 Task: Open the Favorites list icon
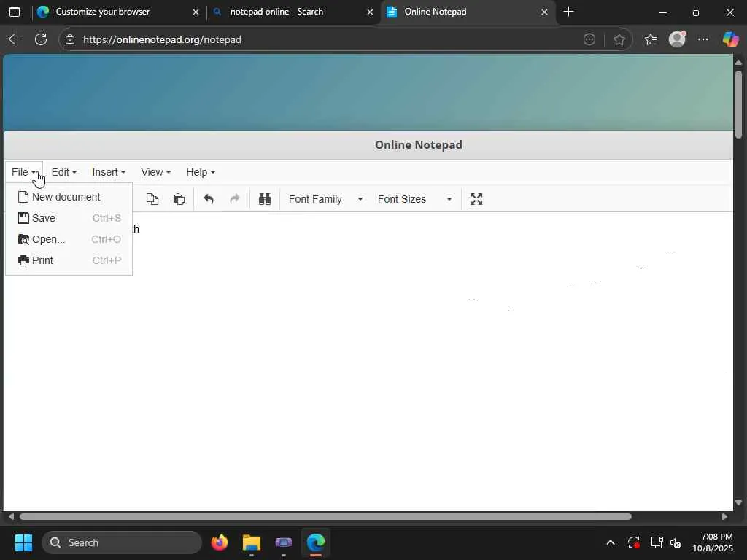pos(650,39)
